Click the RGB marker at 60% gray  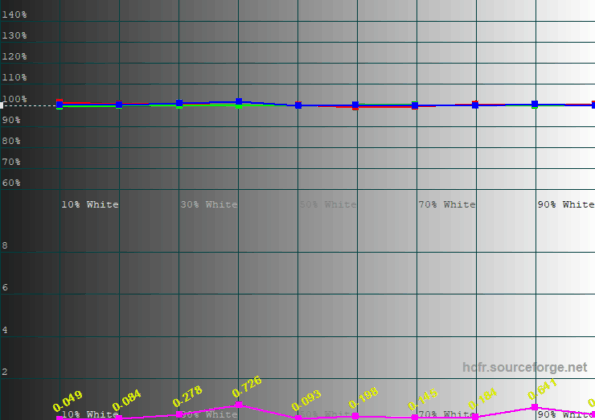click(355, 105)
